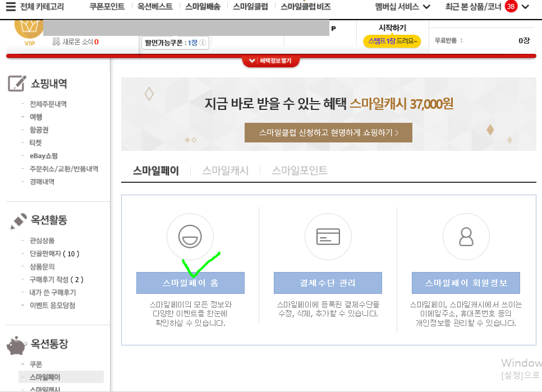Screen dimensions: 542x392
Task: Open the 여행 sidebar link
Action: 36,117
